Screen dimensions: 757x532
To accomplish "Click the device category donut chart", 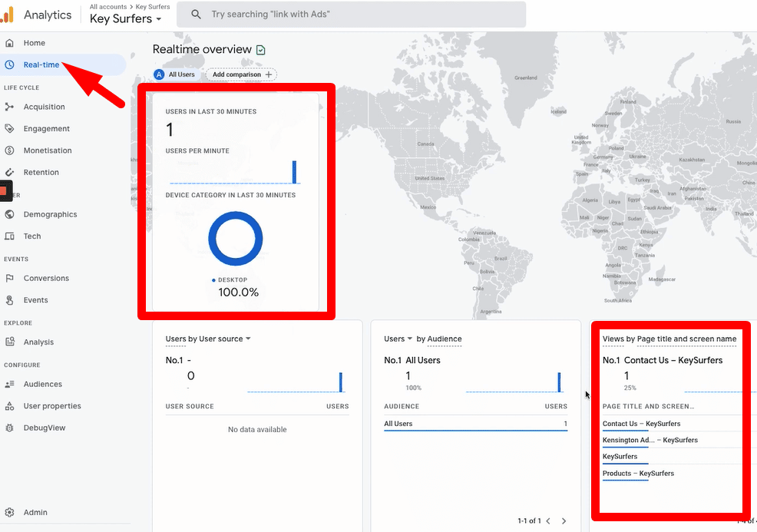I will [236, 239].
